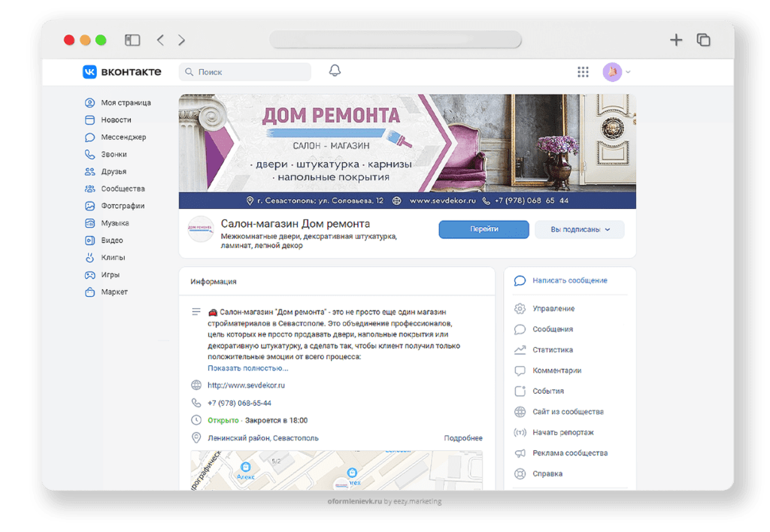Expand the profile menu arrow

click(x=628, y=72)
